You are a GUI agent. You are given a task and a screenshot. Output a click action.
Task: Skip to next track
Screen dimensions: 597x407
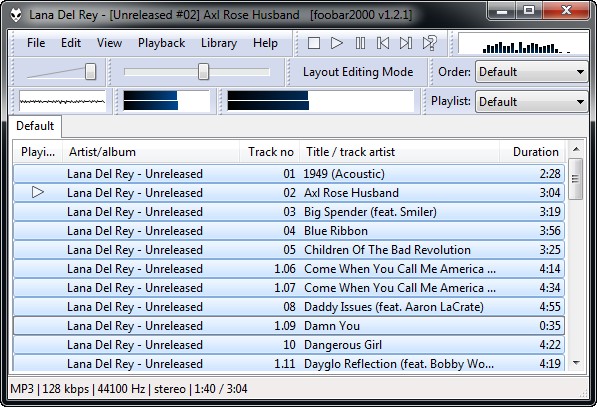click(406, 43)
